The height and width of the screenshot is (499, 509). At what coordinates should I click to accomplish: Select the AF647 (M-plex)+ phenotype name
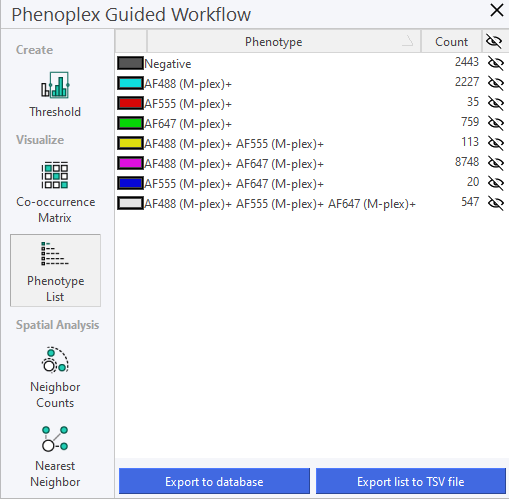coord(188,124)
